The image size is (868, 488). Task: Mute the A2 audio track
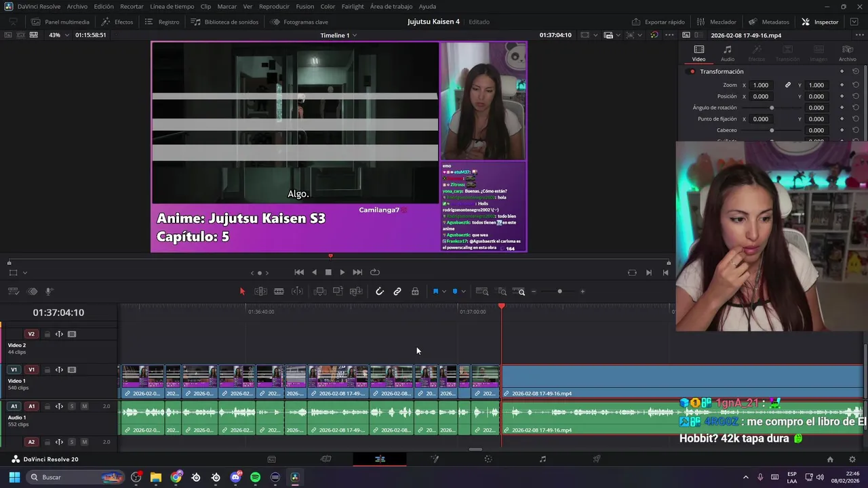(x=85, y=442)
